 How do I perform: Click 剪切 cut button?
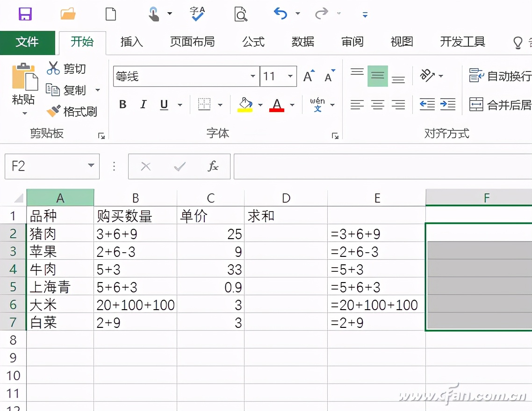[67, 69]
